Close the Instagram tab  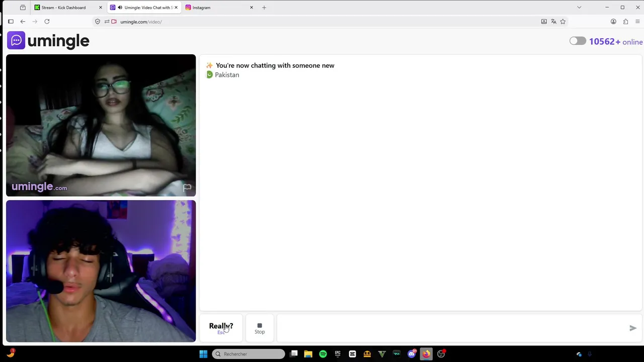pyautogui.click(x=252, y=8)
